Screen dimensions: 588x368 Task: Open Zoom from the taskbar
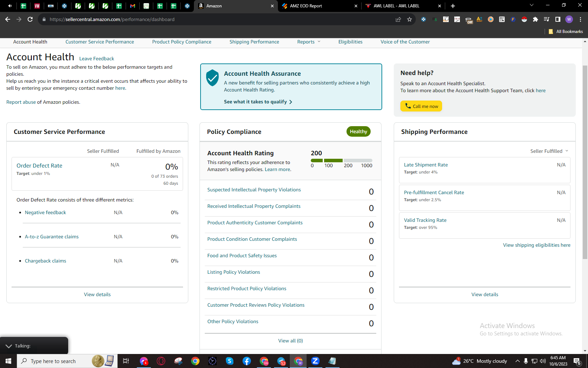pos(315,361)
